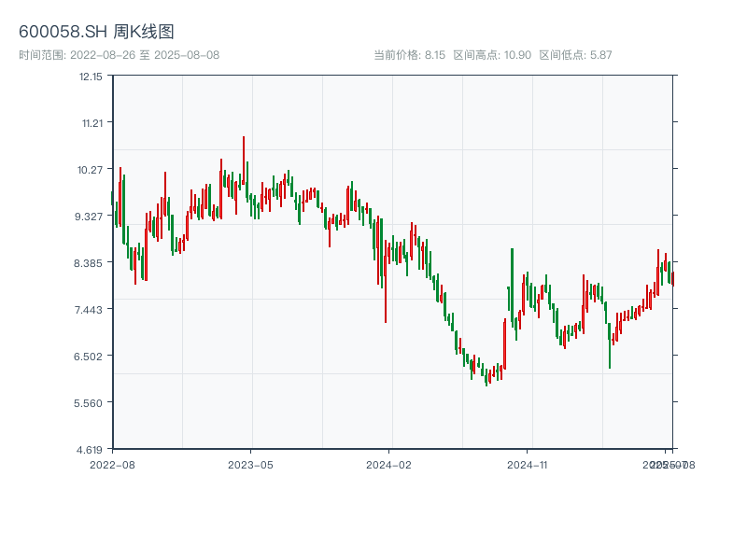Click the 区间低点 5.87 label
Screen dimensions: 747x560
click(575, 55)
